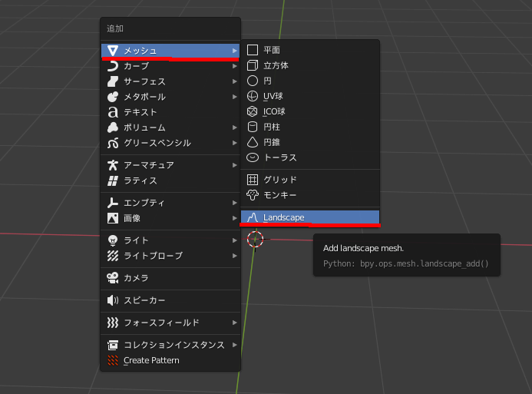Image resolution: width=532 pixels, height=394 pixels.
Task: Click the 追加 menu title
Action: coord(115,28)
